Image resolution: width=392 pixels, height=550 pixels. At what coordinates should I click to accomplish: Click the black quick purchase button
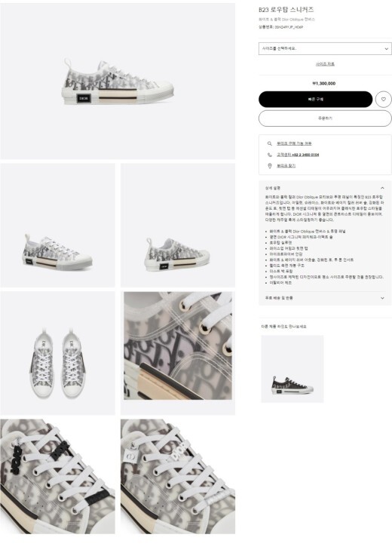[x=316, y=100]
